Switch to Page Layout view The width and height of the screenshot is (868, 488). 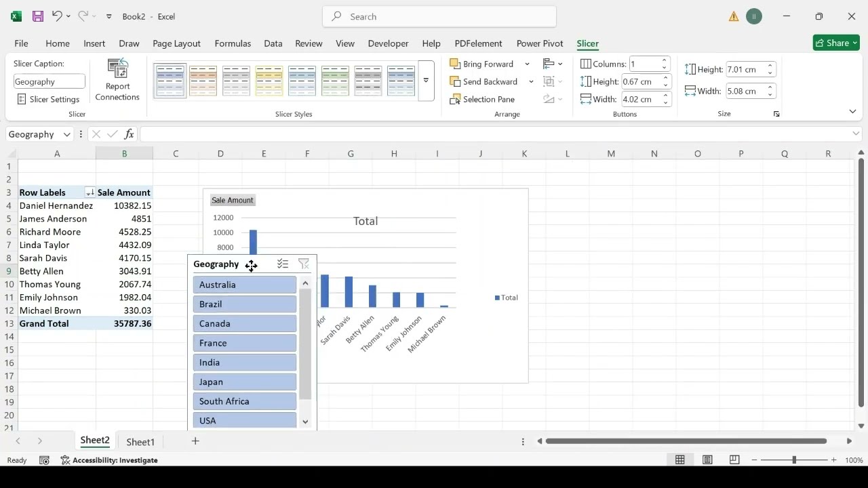pos(707,460)
